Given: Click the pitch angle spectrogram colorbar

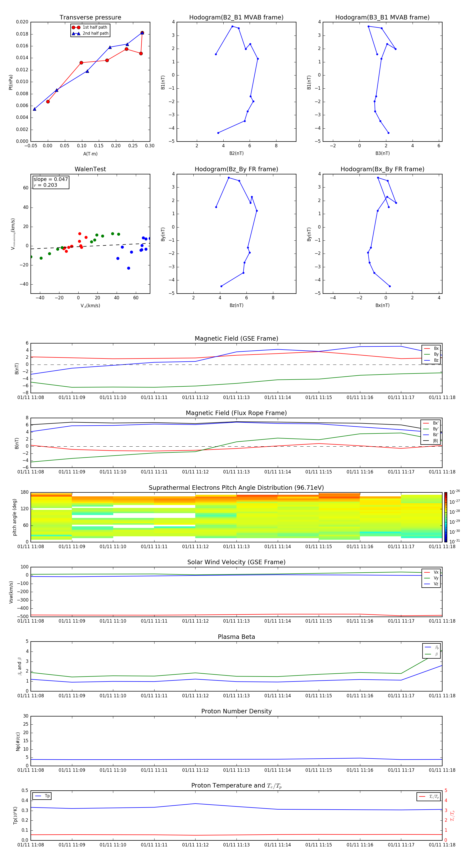Looking at the screenshot, I should click(x=445, y=517).
